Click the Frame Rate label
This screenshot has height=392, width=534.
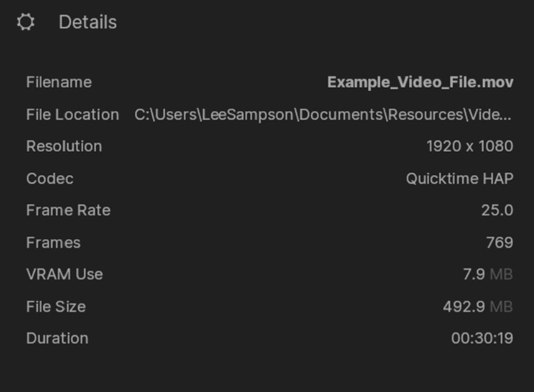pyautogui.click(x=68, y=210)
